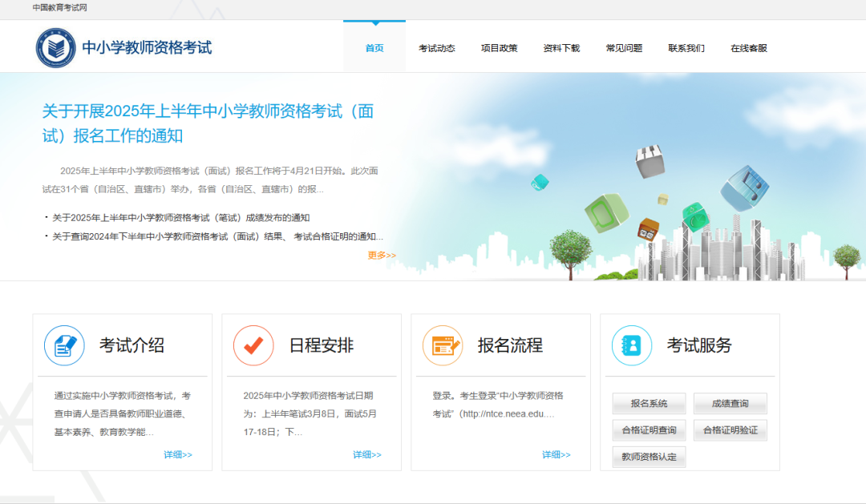Screen dimensions: 866x504
Task: Click the 教师资格认定 button
Action: pyautogui.click(x=649, y=457)
